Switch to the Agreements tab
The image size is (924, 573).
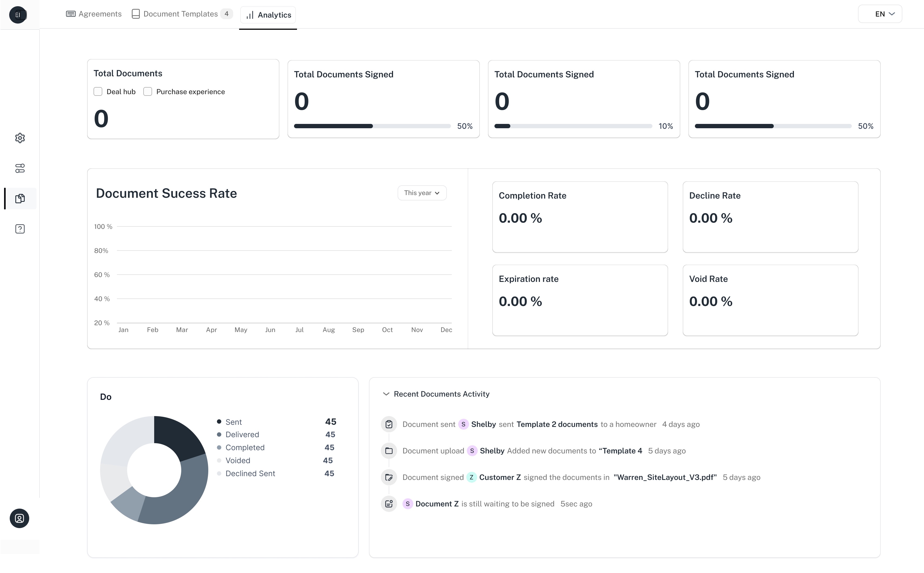pos(94,14)
